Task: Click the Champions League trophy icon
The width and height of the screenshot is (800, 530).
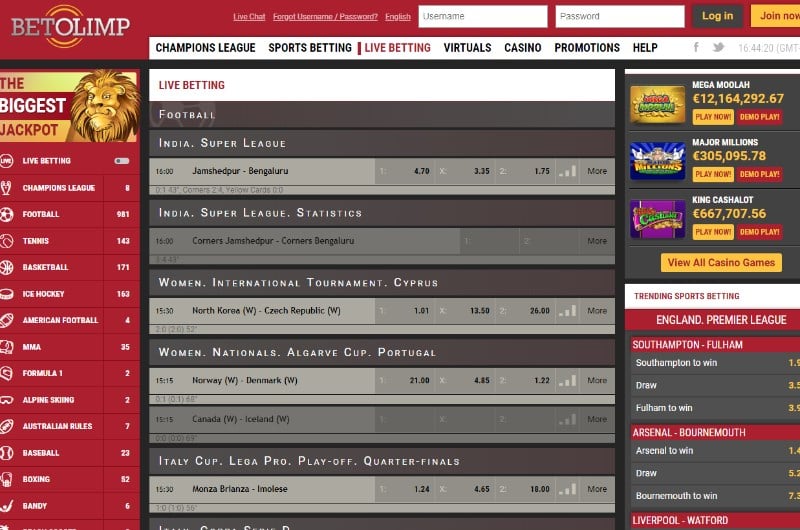Action: (8, 187)
